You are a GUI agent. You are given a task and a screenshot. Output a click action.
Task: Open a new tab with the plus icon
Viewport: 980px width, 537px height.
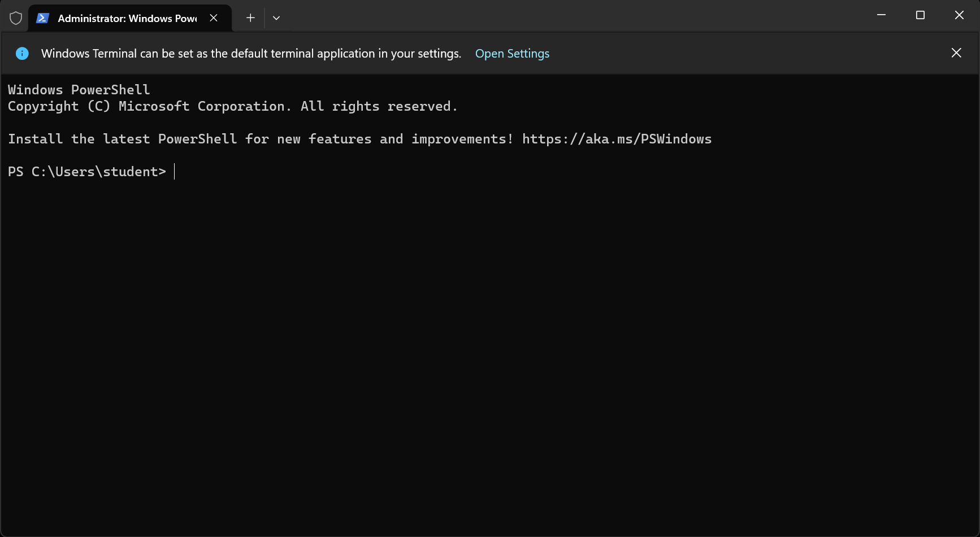coord(250,18)
